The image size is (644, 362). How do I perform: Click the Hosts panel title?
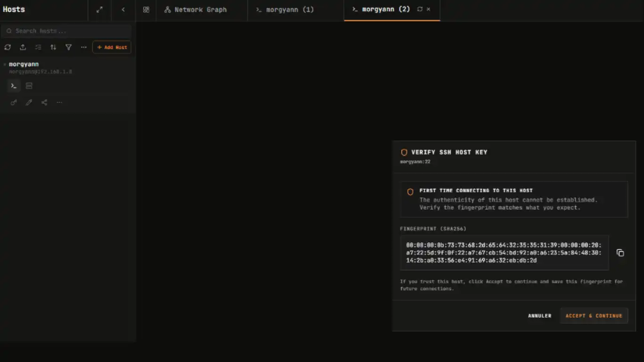pos(14,9)
